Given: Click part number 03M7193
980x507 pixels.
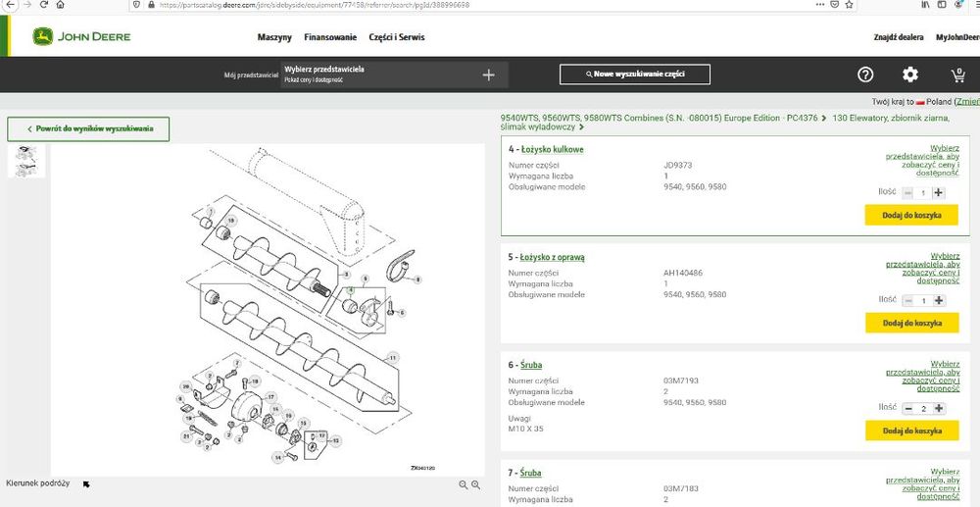Looking at the screenshot, I should pyautogui.click(x=679, y=380).
